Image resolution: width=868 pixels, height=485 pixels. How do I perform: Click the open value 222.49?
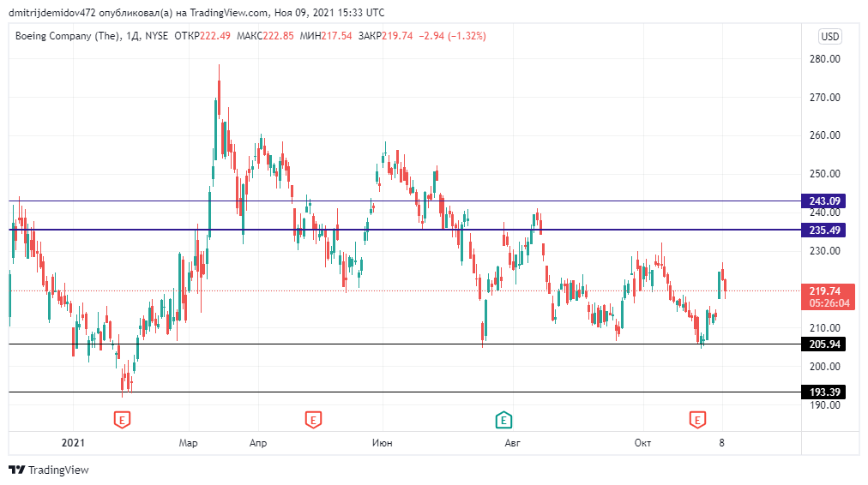pyautogui.click(x=214, y=36)
